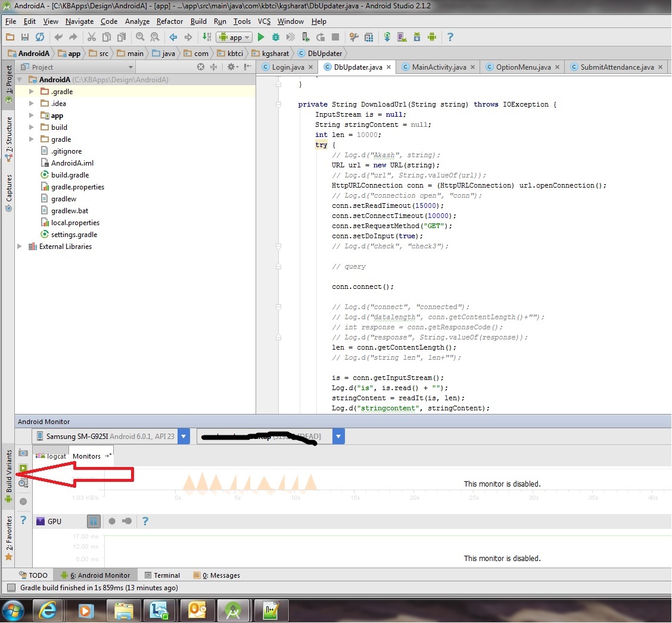Click the toolbar Help question mark

[450, 38]
